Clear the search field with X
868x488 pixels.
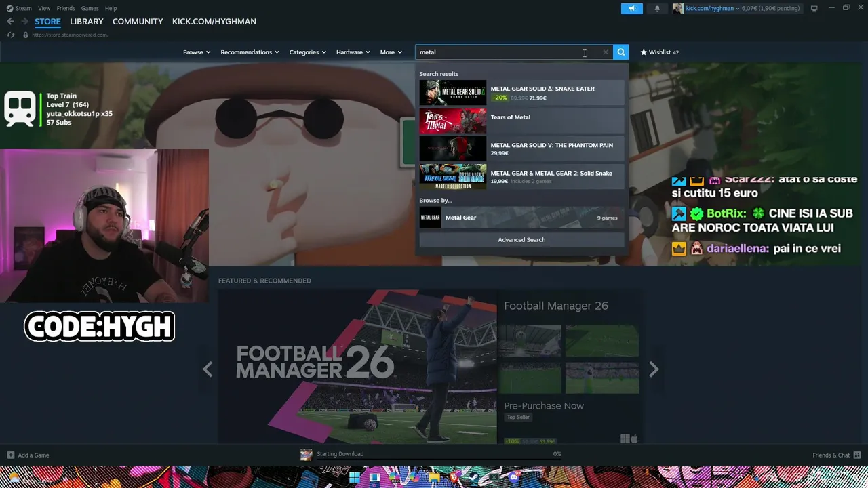[606, 52]
